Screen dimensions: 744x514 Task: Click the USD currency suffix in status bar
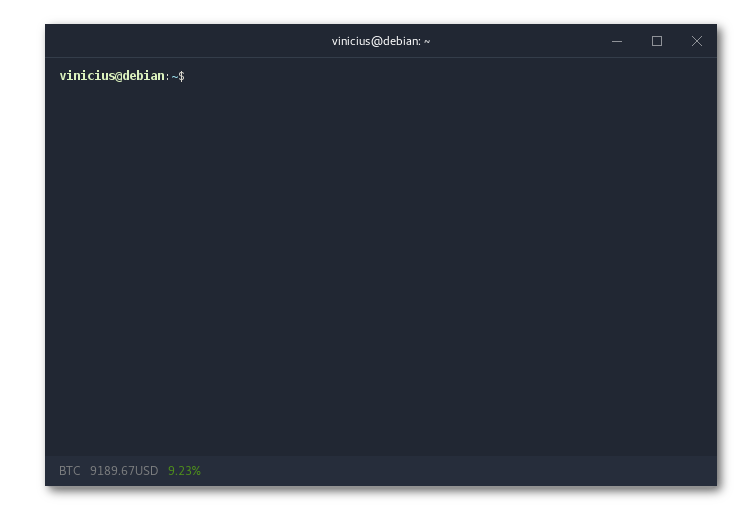click(x=147, y=470)
